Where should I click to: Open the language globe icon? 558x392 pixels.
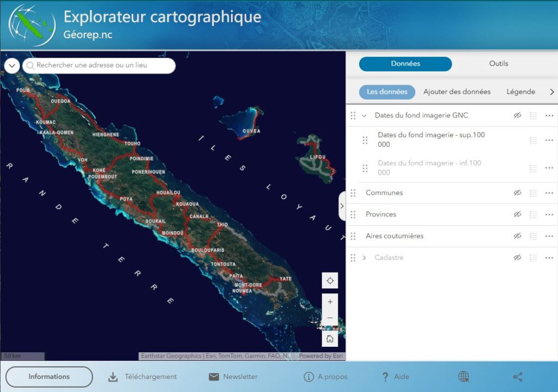(x=463, y=377)
